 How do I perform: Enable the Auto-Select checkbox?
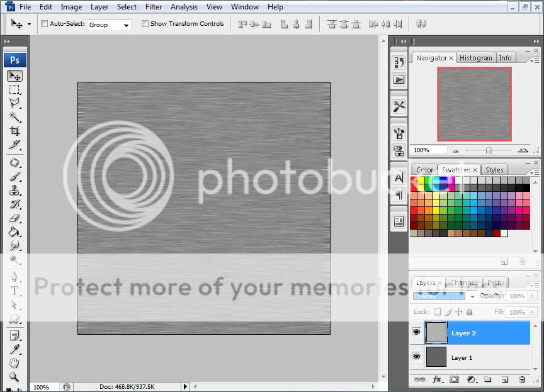45,23
